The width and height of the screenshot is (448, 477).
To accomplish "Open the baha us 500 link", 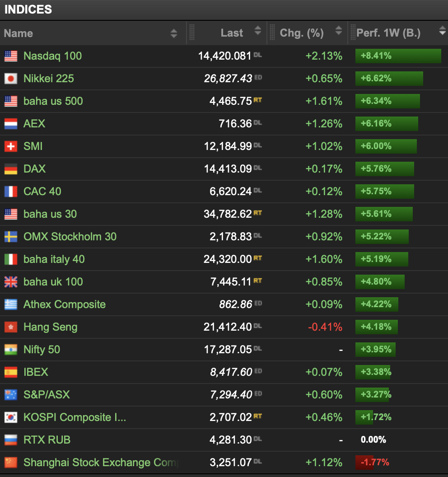I will click(x=53, y=101).
